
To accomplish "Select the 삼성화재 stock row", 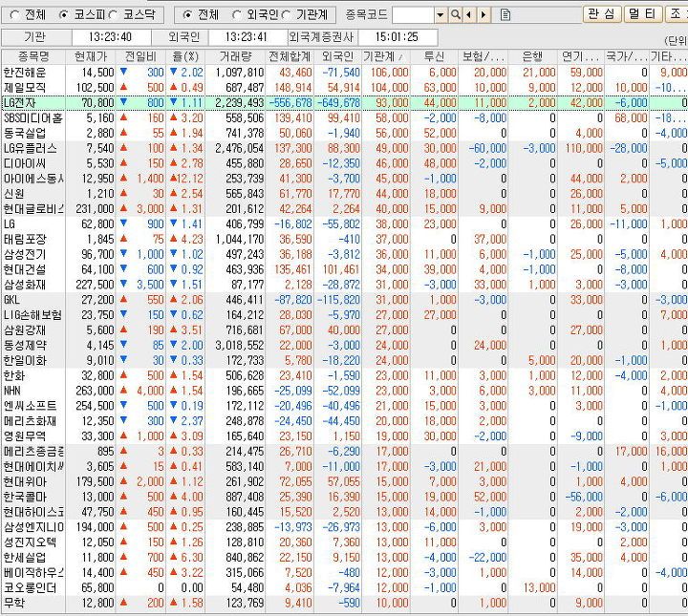I will pyautogui.click(x=344, y=285).
